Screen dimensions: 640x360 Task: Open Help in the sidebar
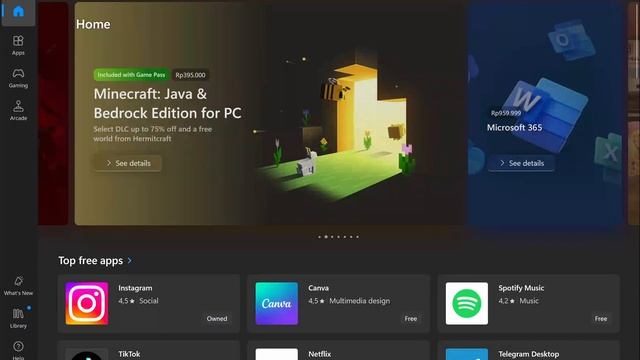(x=18, y=350)
